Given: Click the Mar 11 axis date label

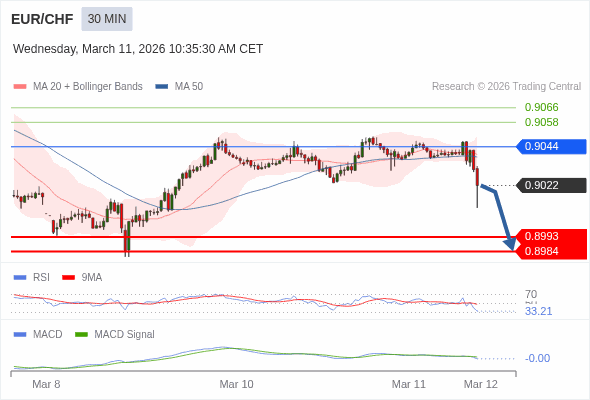Looking at the screenshot, I should [x=409, y=384].
